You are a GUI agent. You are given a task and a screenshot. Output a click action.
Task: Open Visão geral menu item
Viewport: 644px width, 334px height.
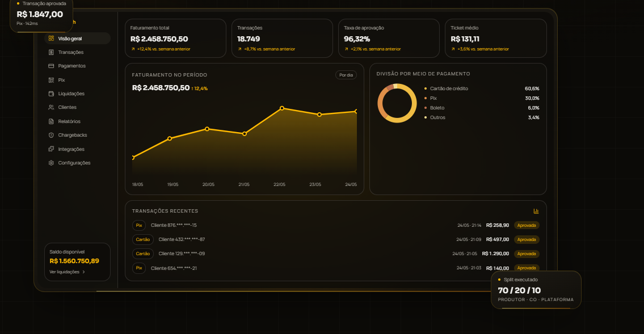(x=77, y=38)
